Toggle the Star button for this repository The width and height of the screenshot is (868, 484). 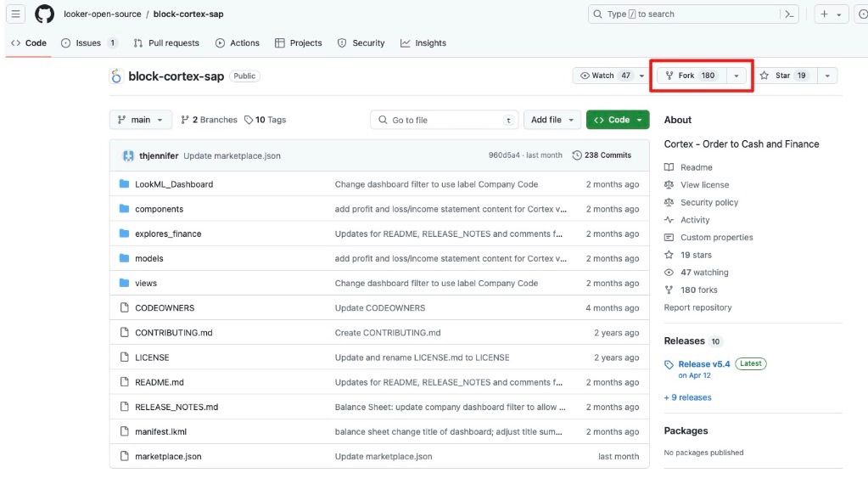pos(786,76)
